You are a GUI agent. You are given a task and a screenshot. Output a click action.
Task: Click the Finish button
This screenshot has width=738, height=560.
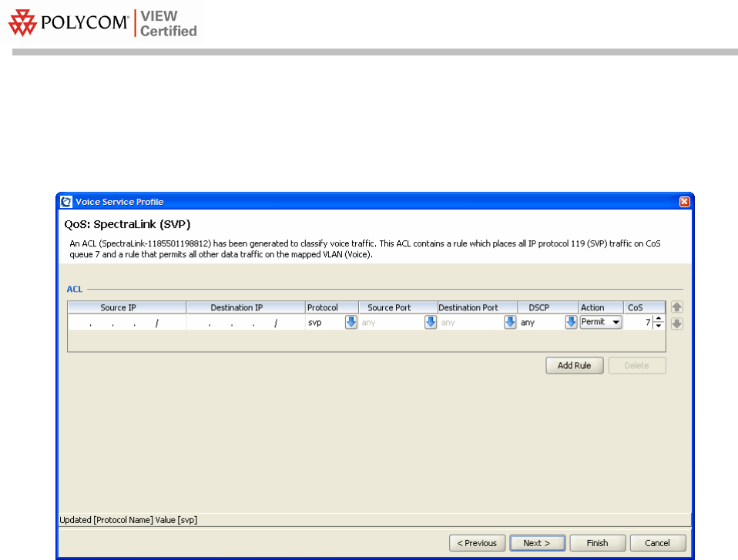pos(598,543)
